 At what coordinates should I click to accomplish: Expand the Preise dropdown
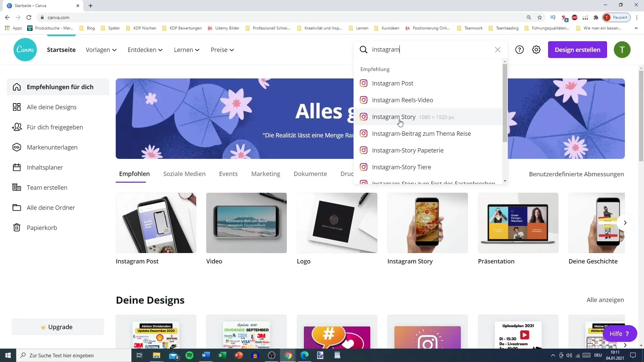tap(222, 50)
